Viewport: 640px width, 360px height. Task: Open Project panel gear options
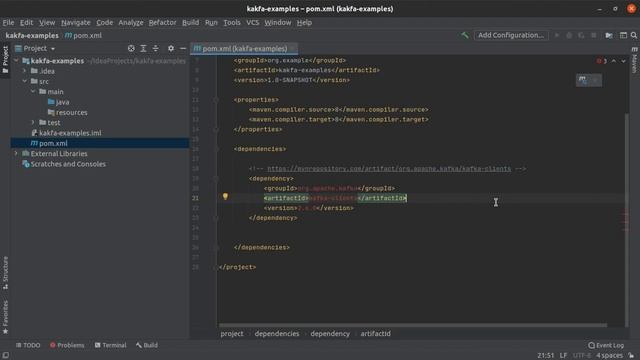(171, 49)
